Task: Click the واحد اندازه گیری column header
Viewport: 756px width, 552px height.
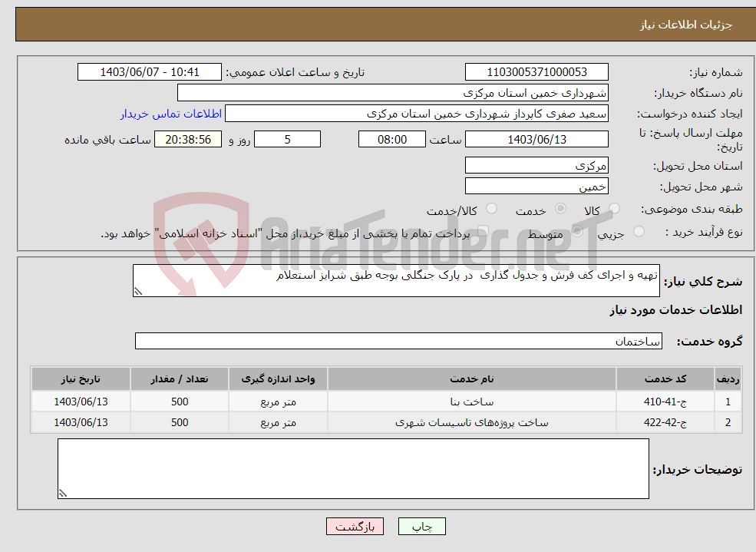Action: [278, 379]
